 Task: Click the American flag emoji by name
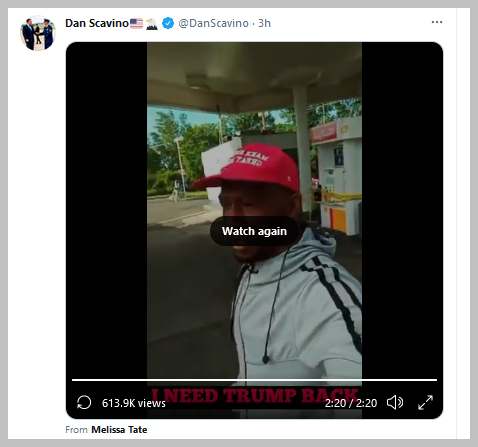(136, 23)
